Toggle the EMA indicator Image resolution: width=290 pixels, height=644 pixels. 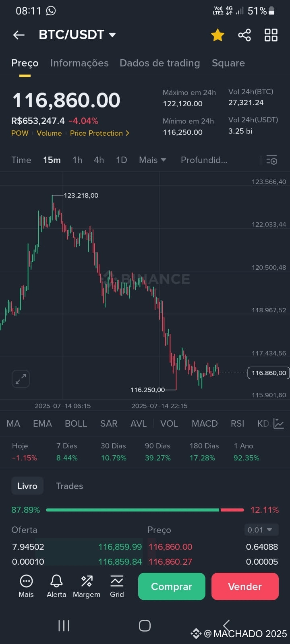click(42, 423)
